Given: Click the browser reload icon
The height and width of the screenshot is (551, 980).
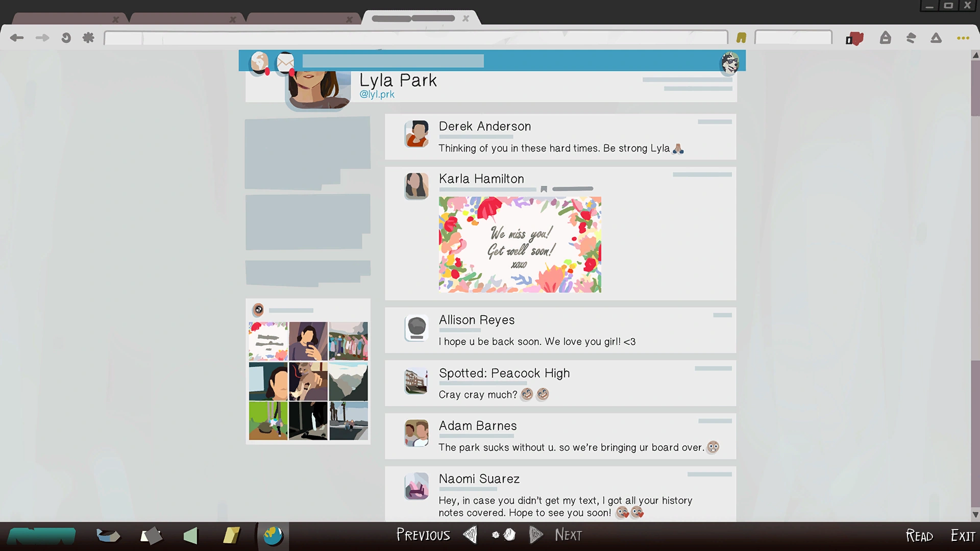Looking at the screenshot, I should tap(66, 38).
